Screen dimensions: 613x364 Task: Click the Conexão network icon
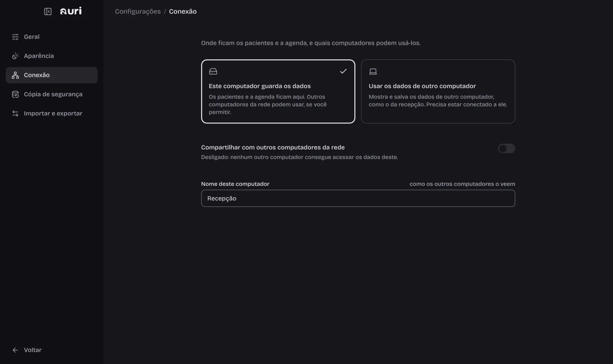tap(15, 75)
